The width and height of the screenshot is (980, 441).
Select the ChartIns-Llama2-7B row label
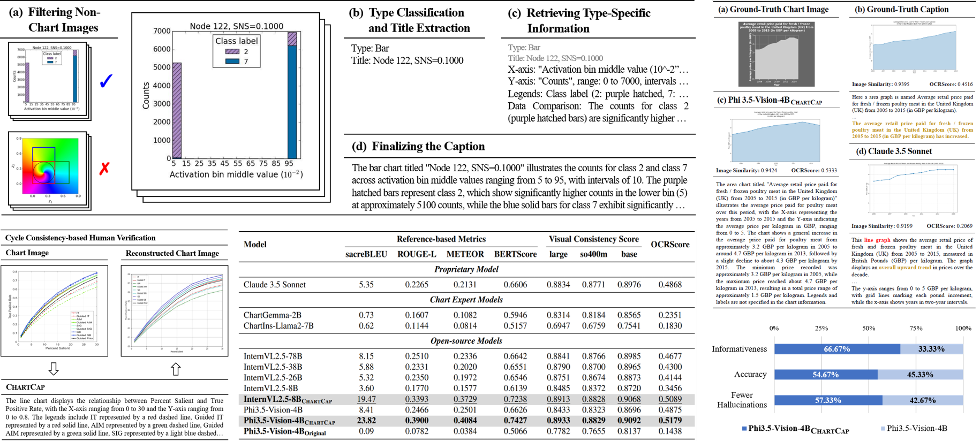click(279, 325)
